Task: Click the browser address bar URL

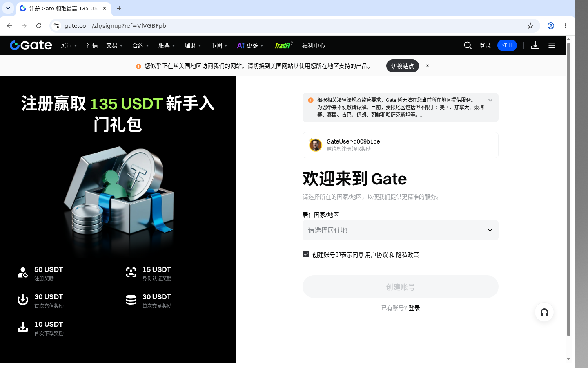Action: (115, 26)
